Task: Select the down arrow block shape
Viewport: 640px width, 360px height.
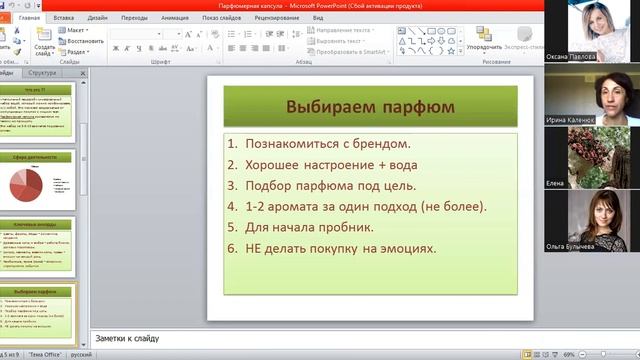Action: [441, 41]
